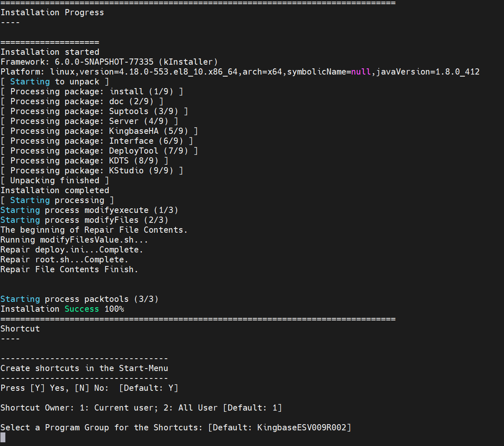
Task: Click 'Running modifyFilesValue.sh...' line
Action: (x=75, y=240)
